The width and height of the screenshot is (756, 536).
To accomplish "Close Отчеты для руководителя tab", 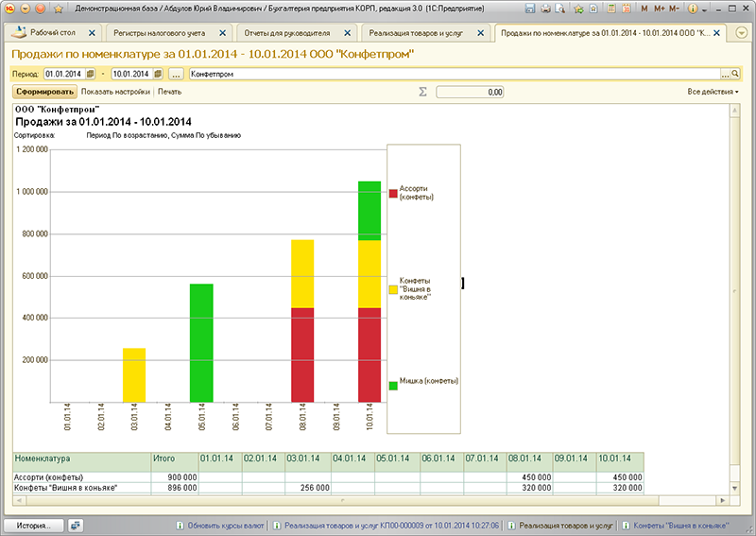I will (x=347, y=33).
